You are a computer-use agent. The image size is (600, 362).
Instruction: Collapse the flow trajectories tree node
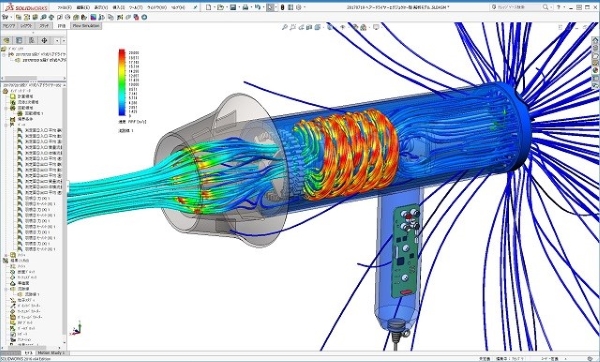coord(7,289)
